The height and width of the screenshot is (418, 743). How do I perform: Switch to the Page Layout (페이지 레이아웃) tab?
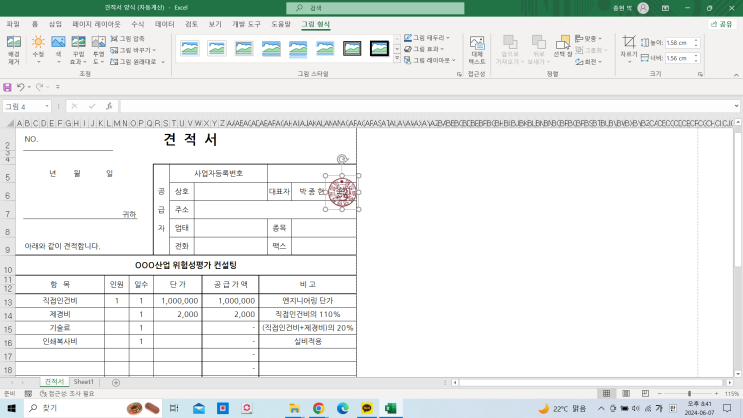coord(96,24)
